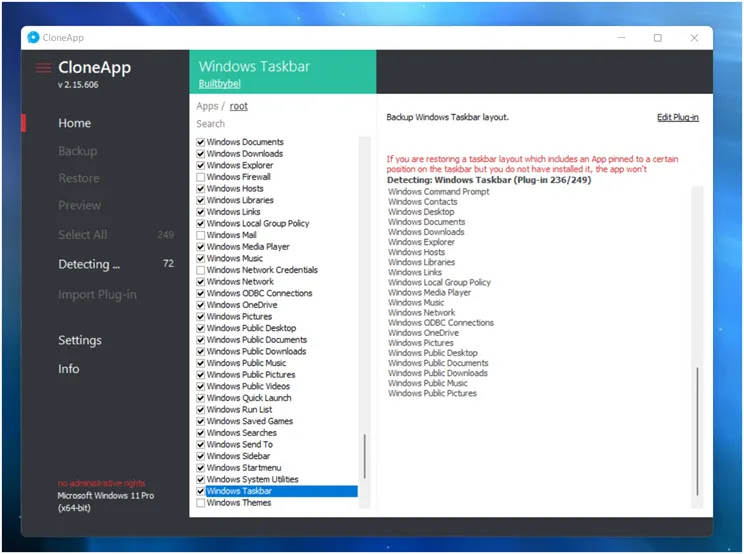Image resolution: width=744 pixels, height=554 pixels.
Task: Select Windows Local Group Policy entry
Action: [258, 223]
